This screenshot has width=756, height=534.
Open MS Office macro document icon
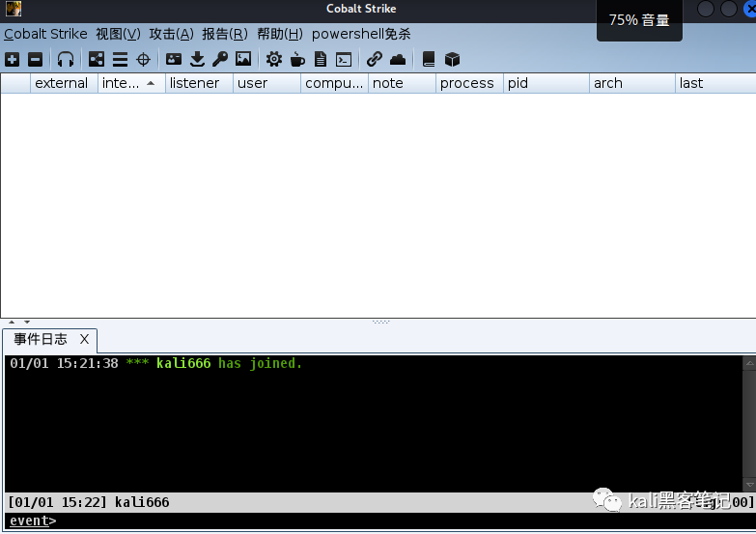pos(321,59)
